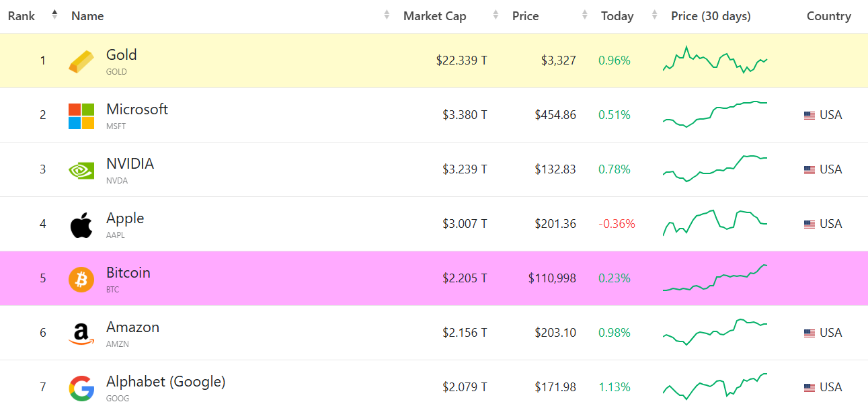Open the NVIDIA company link
868x404 pixels.
coord(130,164)
